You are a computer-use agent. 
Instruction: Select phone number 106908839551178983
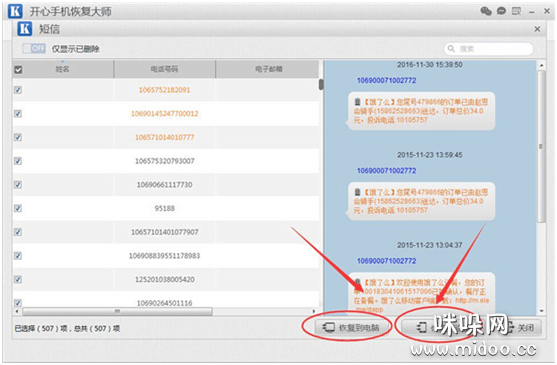(x=164, y=256)
